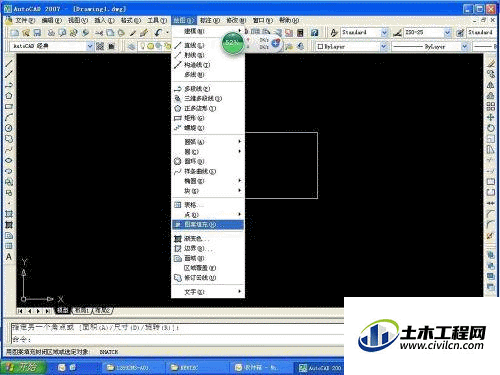Screen dimensions: 500x375
Task: Open the 文件 (File) menu
Action: (25, 21)
